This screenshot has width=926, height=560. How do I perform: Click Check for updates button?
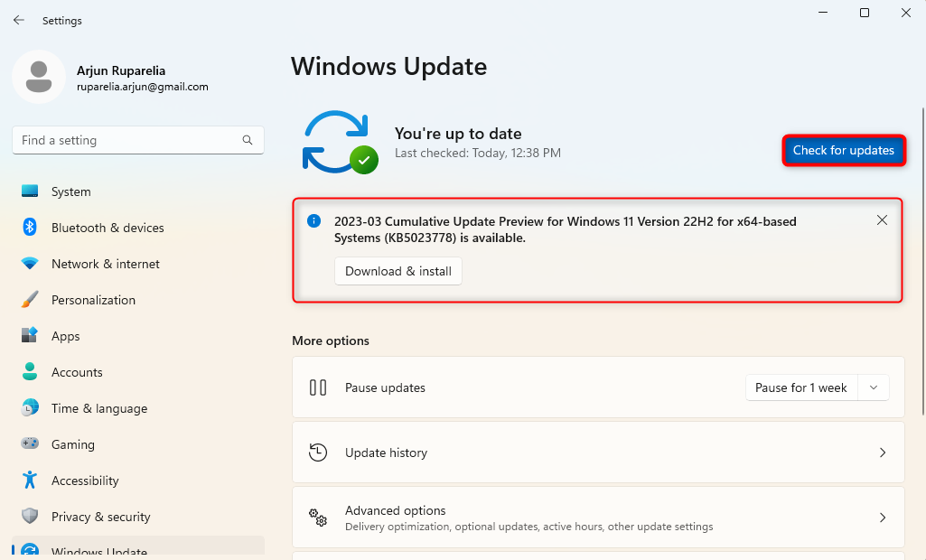pyautogui.click(x=843, y=150)
